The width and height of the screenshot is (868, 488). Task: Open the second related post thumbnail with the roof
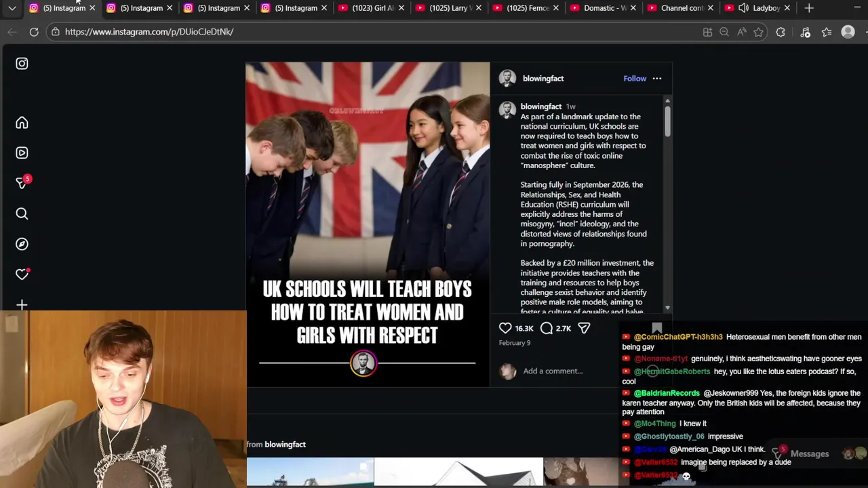tap(458, 472)
